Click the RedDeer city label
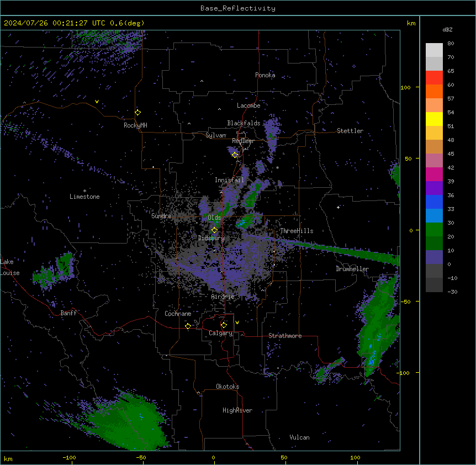 tap(243, 141)
